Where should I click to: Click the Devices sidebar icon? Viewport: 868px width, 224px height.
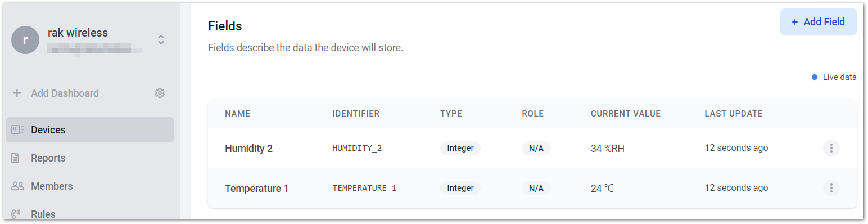point(17,130)
